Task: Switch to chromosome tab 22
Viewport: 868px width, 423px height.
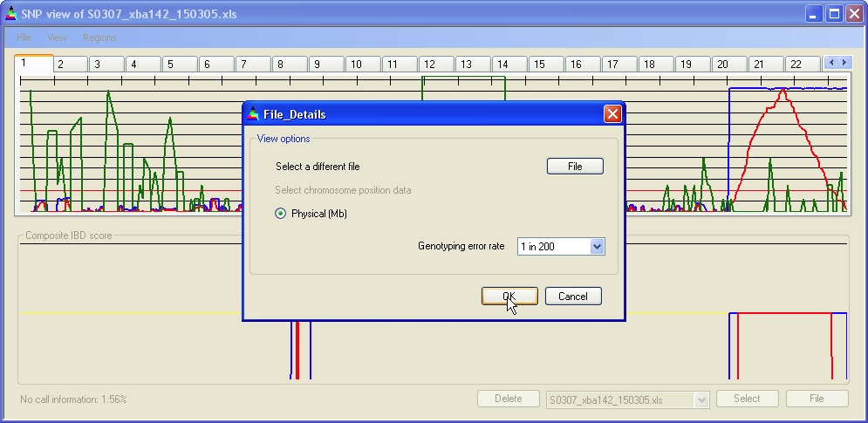Action: tap(802, 65)
